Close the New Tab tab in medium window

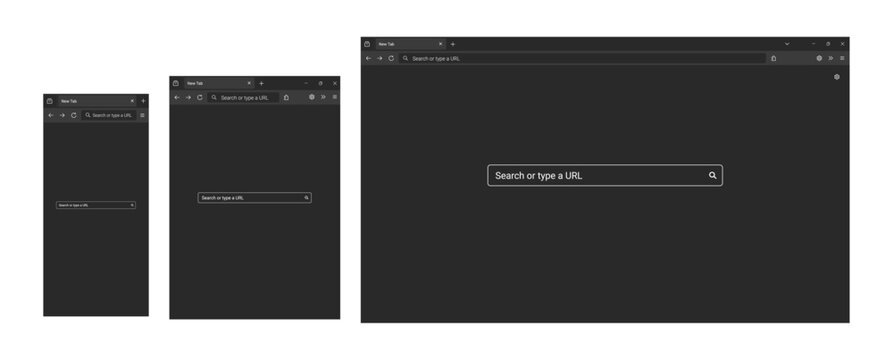[249, 83]
